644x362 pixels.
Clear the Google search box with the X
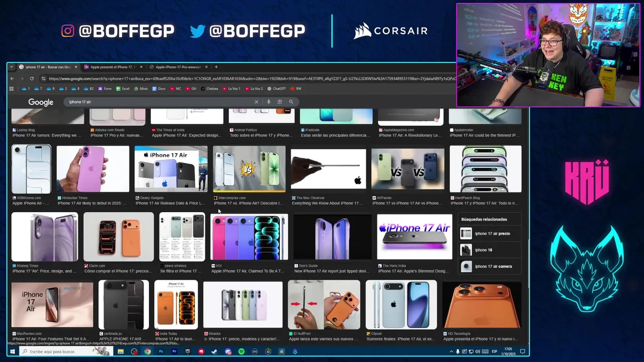(256, 102)
